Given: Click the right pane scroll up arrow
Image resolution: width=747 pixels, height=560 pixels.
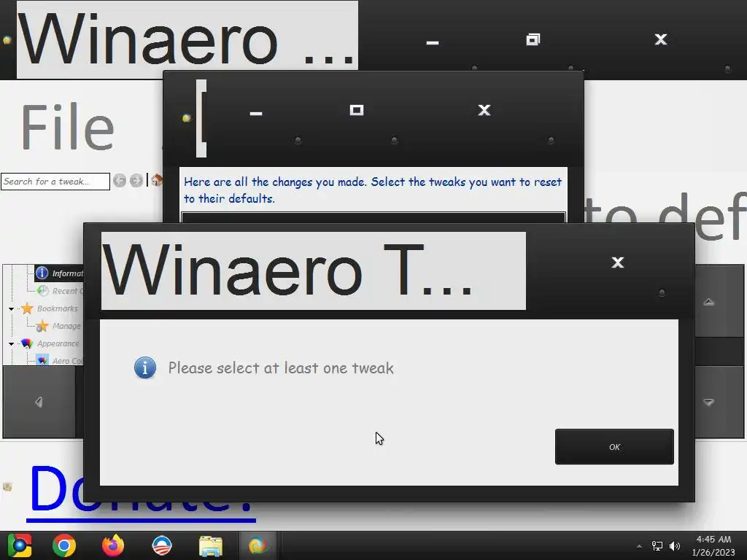Looking at the screenshot, I should pyautogui.click(x=709, y=302).
